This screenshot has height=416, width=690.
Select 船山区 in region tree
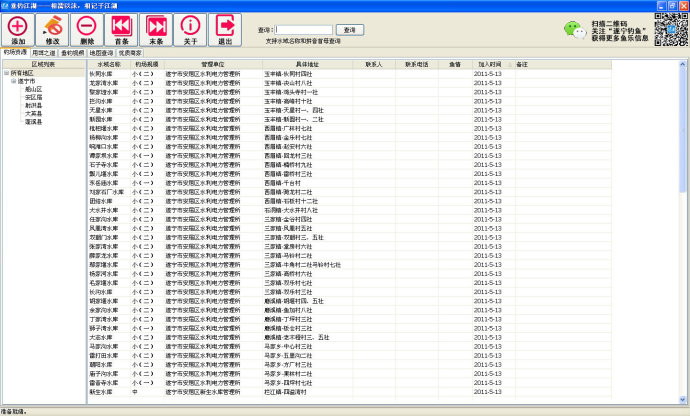coord(33,89)
